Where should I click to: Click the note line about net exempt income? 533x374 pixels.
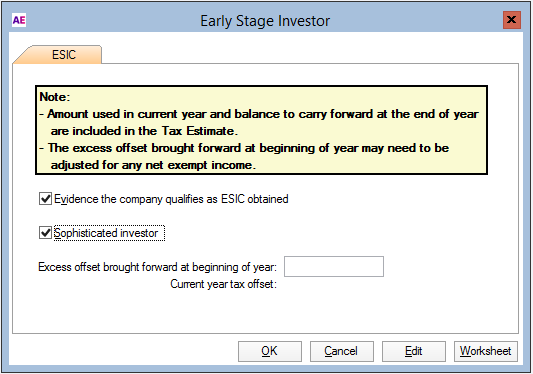tap(153, 165)
